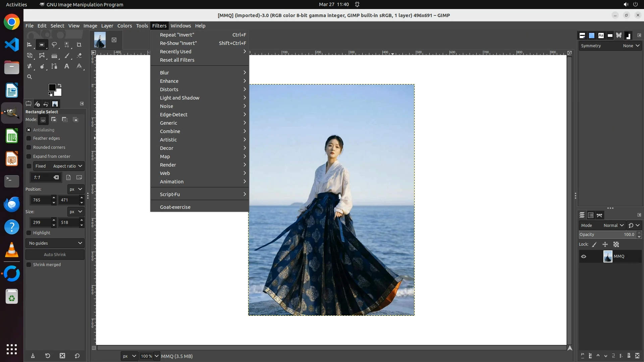
Task: Select the Heal tool
Action: point(30,66)
